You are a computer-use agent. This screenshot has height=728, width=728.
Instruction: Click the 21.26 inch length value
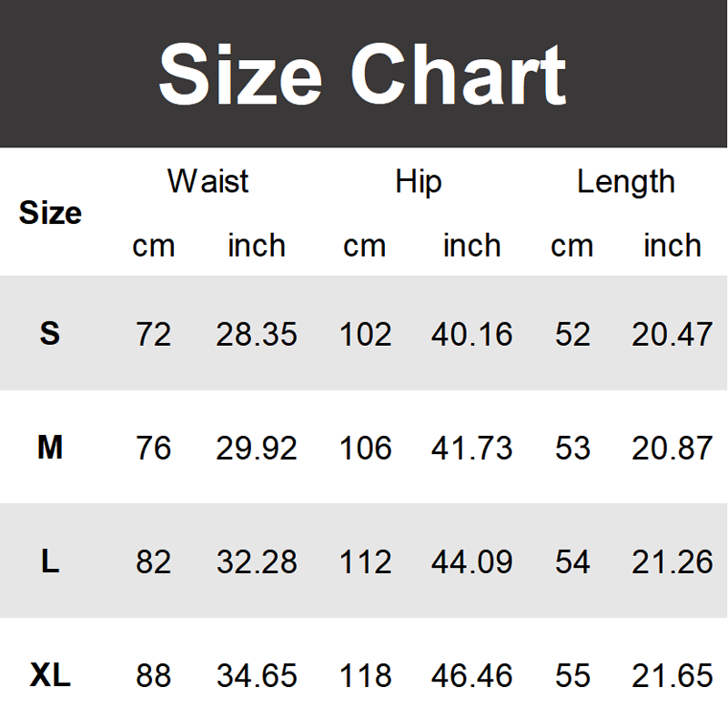[x=672, y=561]
